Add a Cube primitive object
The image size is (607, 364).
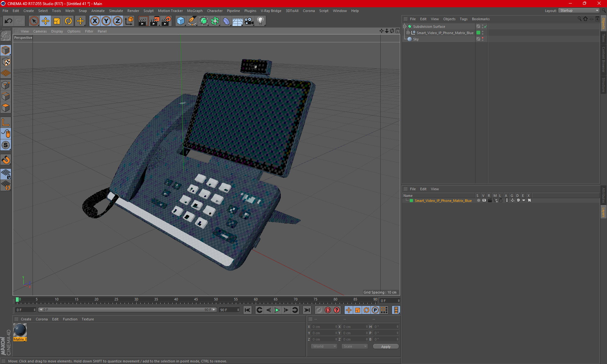tap(181, 21)
